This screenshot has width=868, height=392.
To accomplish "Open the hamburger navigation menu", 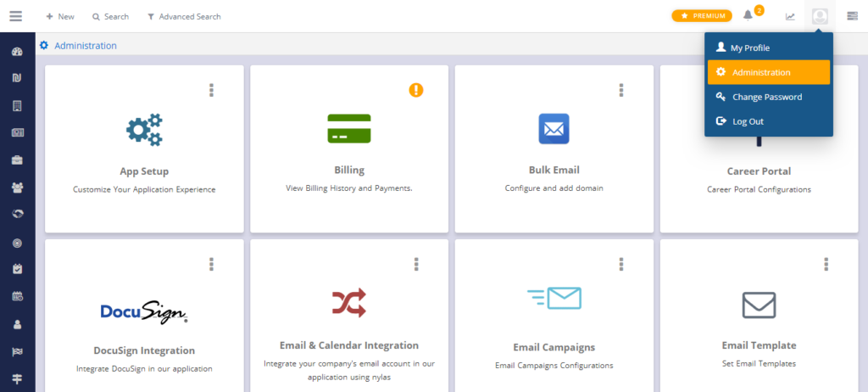I will coord(16,16).
